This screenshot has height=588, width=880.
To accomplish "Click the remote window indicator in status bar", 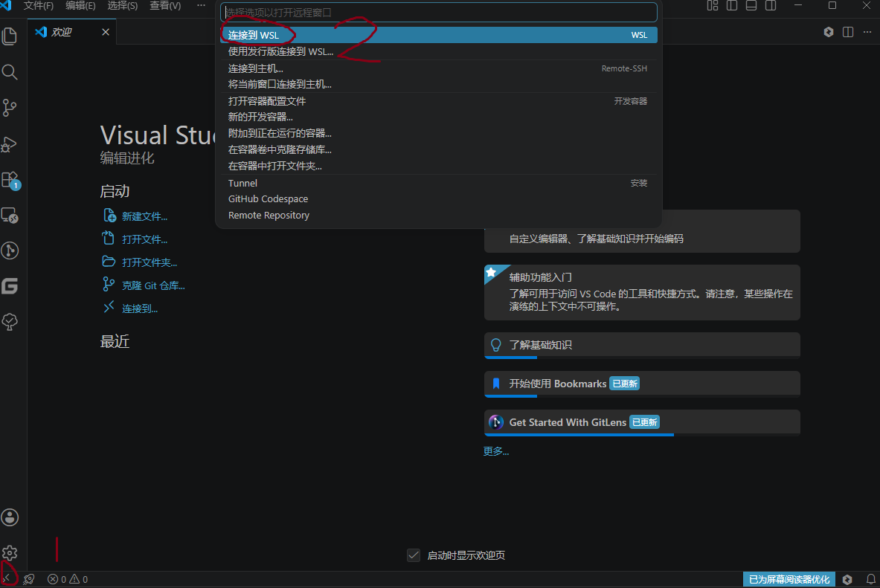I will point(7,579).
